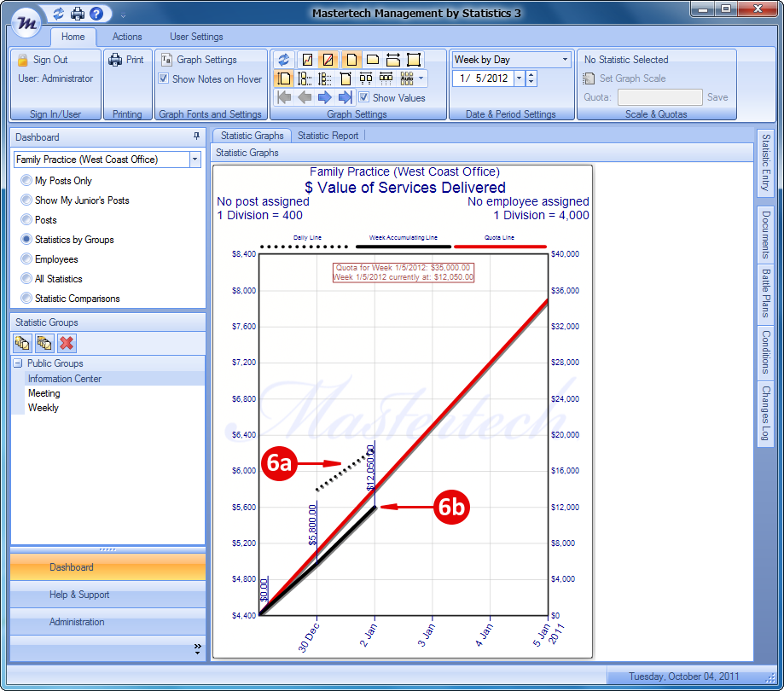
Task: Select three graphs stacked vertically icon
Action: click(325, 78)
